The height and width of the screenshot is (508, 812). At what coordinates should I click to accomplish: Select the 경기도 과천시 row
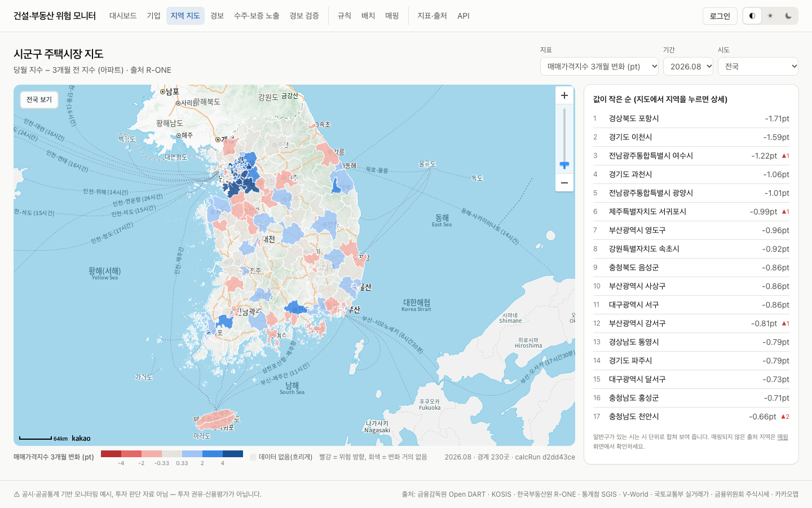click(691, 174)
